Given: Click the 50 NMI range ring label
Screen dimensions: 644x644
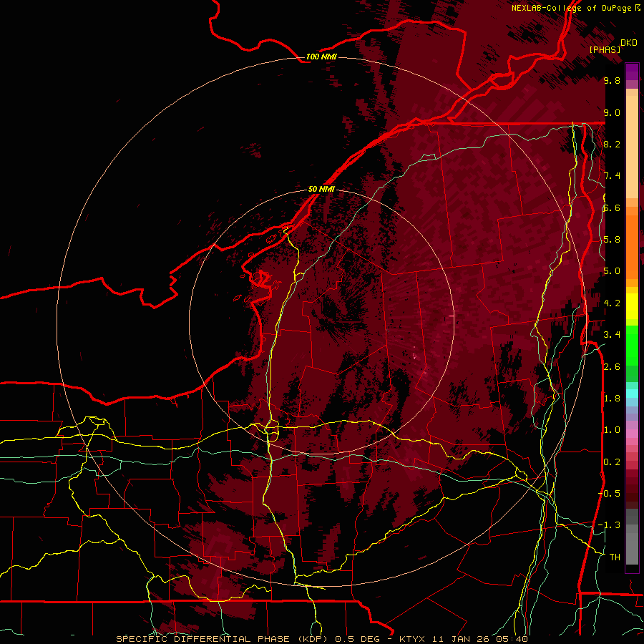Looking at the screenshot, I should pos(321,189).
